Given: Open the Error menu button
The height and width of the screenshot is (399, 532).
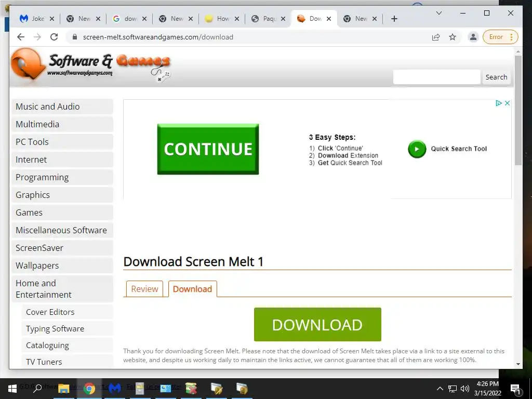Looking at the screenshot, I should pyautogui.click(x=500, y=37).
